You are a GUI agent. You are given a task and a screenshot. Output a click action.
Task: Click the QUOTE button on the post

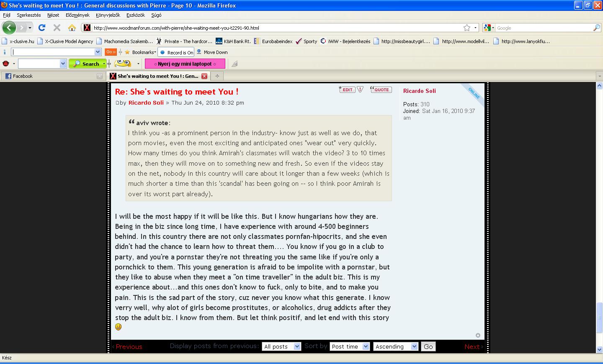(381, 90)
